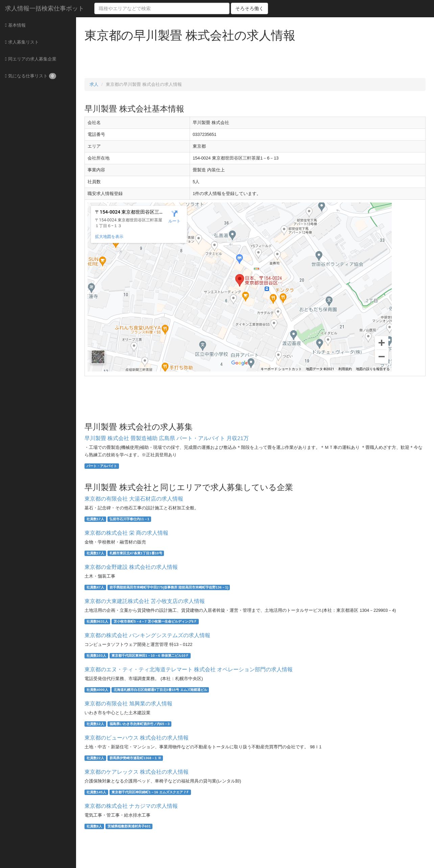Image resolution: width=434 pixels, height=868 pixels.
Task: Click 利用規約 link on the map
Action: pyautogui.click(x=345, y=369)
